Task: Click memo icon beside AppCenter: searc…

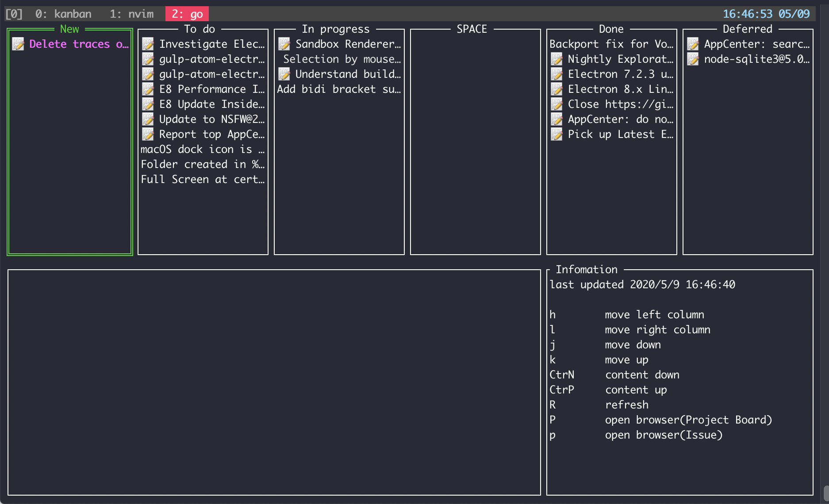Action: pos(693,44)
